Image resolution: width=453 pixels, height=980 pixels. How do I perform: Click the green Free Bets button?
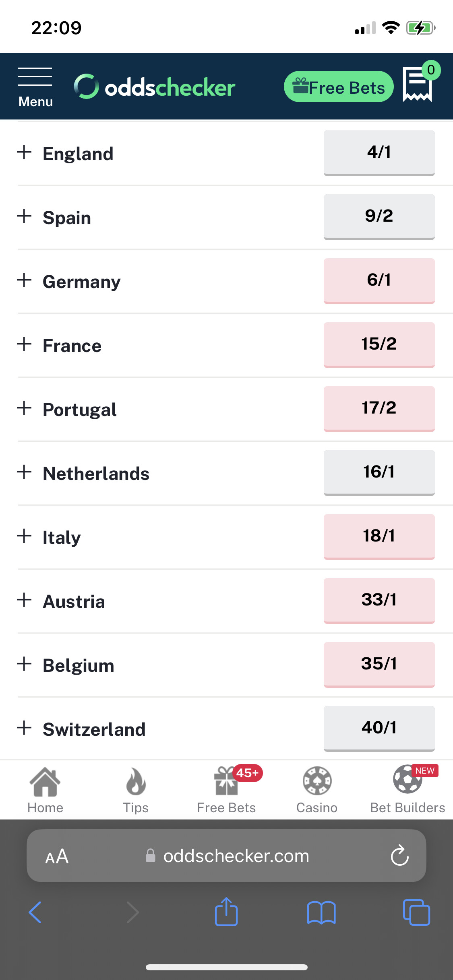click(x=339, y=86)
